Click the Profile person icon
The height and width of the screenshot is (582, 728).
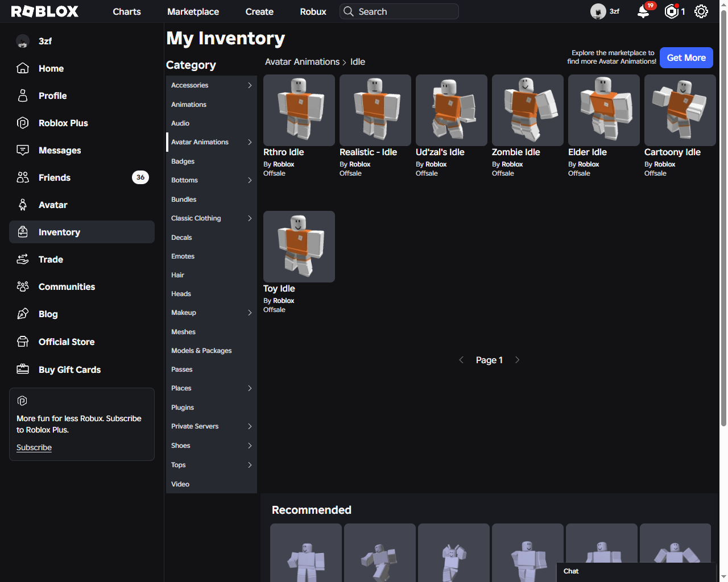23,95
